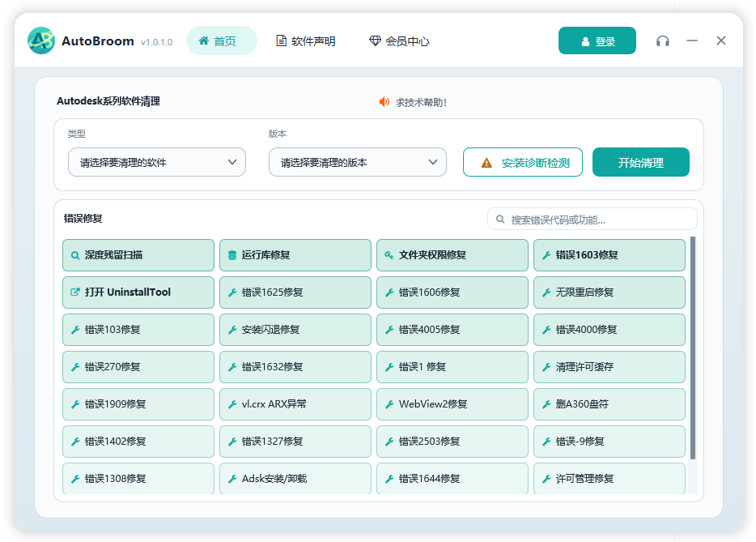Click the magnifier icon on 深度残留扫描
Viewport: 756px width, 542px height.
pyautogui.click(x=75, y=255)
